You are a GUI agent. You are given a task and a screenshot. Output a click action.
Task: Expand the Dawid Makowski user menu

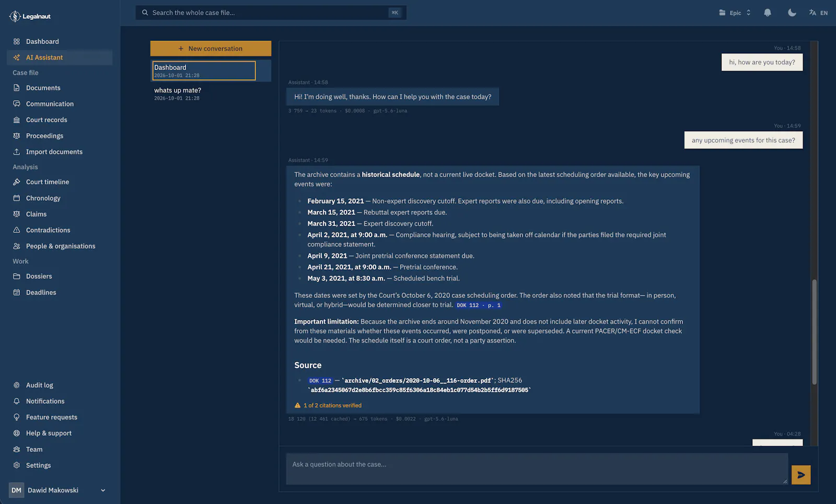pos(59,490)
